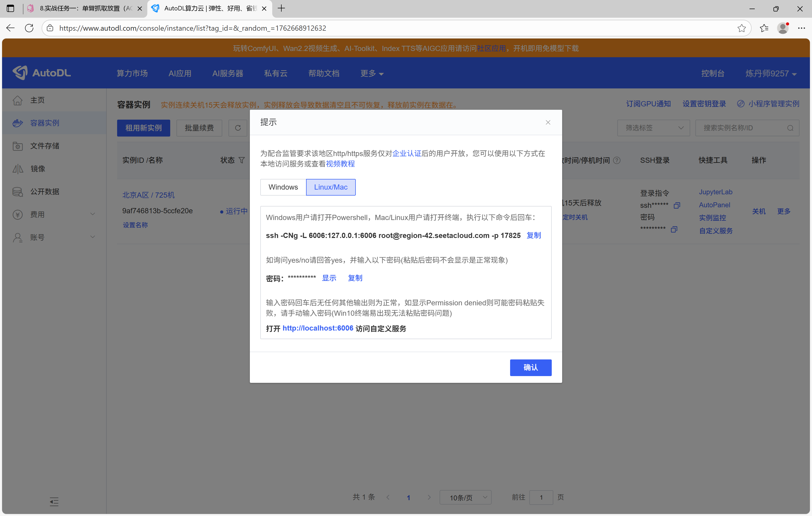Viewport: 812px width, 516px height.
Task: Open the http://localhost:6006 link
Action: pyautogui.click(x=318, y=328)
